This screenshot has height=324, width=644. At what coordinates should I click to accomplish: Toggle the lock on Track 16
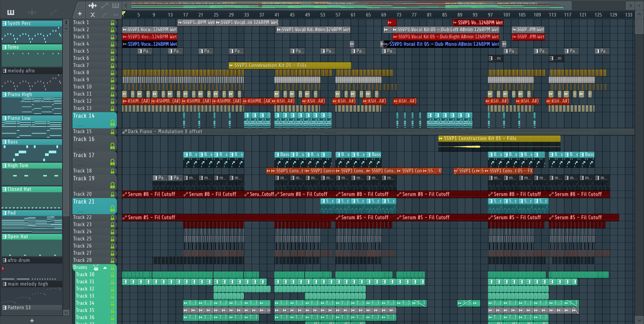coord(112,146)
